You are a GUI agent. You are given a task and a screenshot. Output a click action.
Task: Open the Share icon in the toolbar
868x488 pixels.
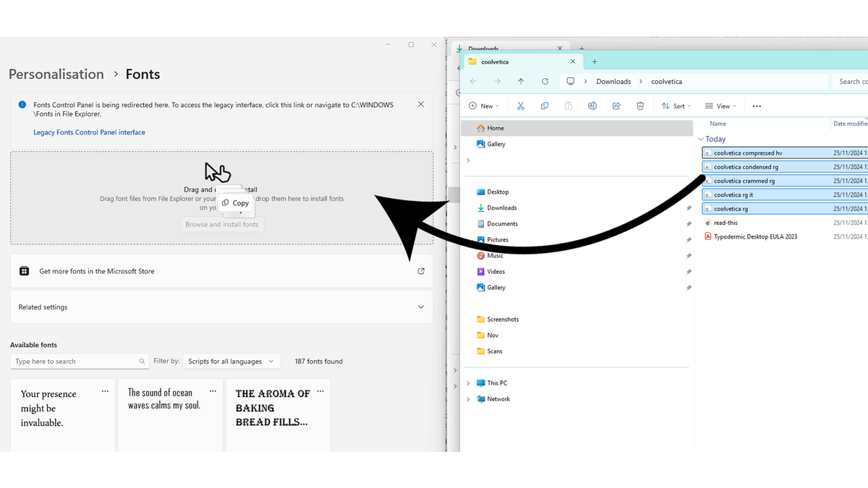[616, 106]
